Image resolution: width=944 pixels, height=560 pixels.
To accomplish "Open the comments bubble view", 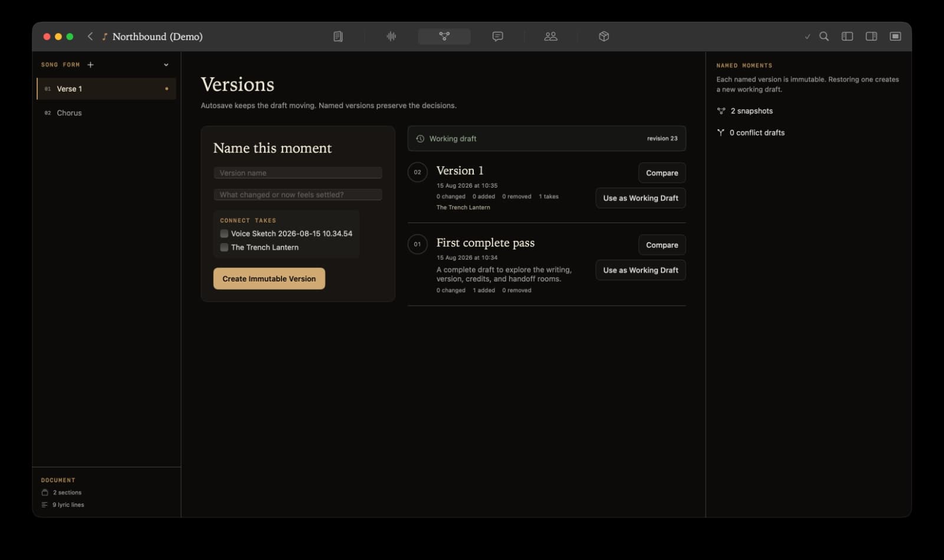I will (x=497, y=37).
